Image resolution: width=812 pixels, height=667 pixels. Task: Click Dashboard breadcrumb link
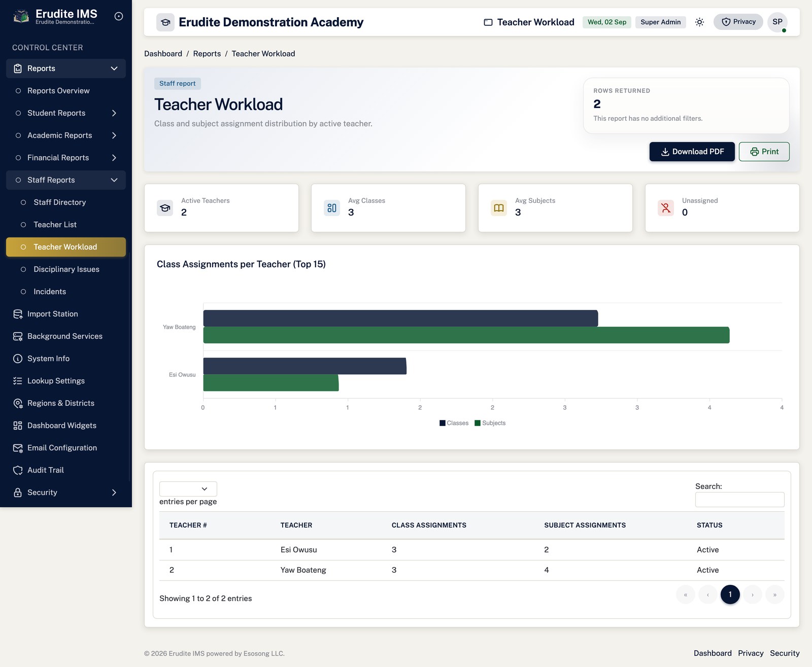tap(163, 54)
